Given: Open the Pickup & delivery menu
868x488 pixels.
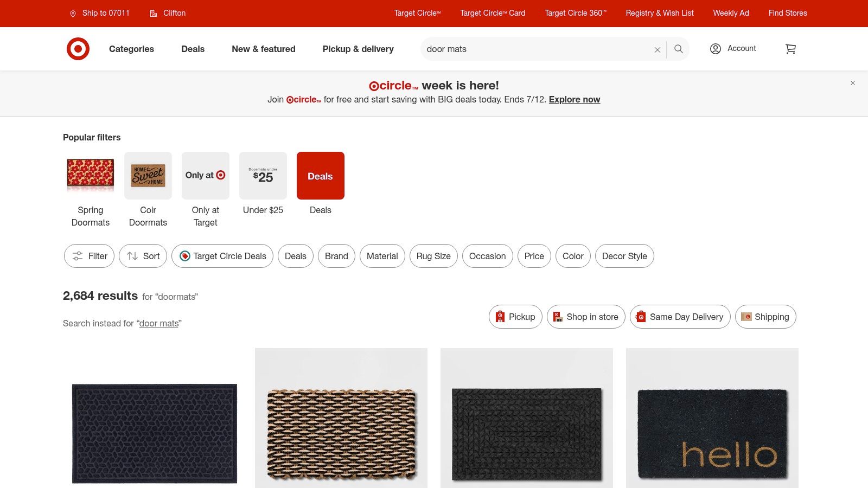Looking at the screenshot, I should pos(358,49).
